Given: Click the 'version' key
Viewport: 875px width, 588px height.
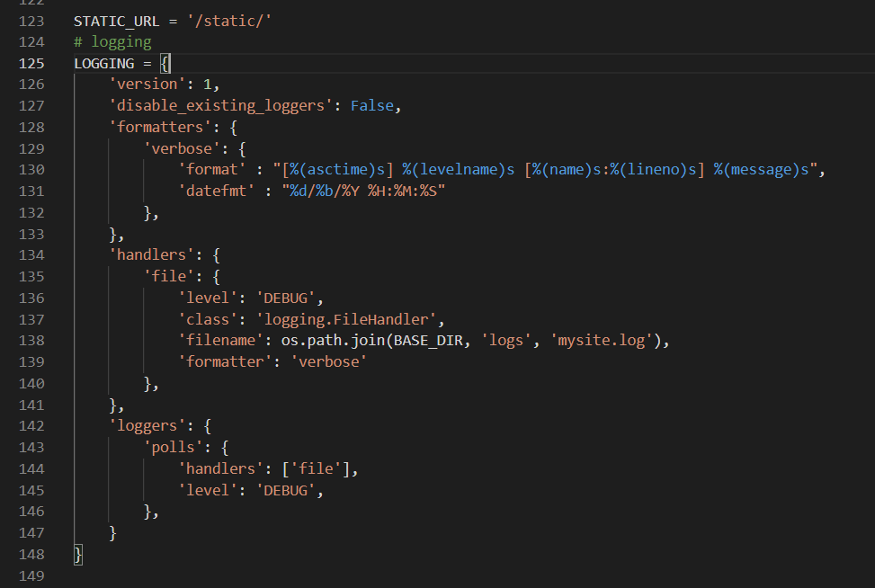Looking at the screenshot, I should (147, 85).
